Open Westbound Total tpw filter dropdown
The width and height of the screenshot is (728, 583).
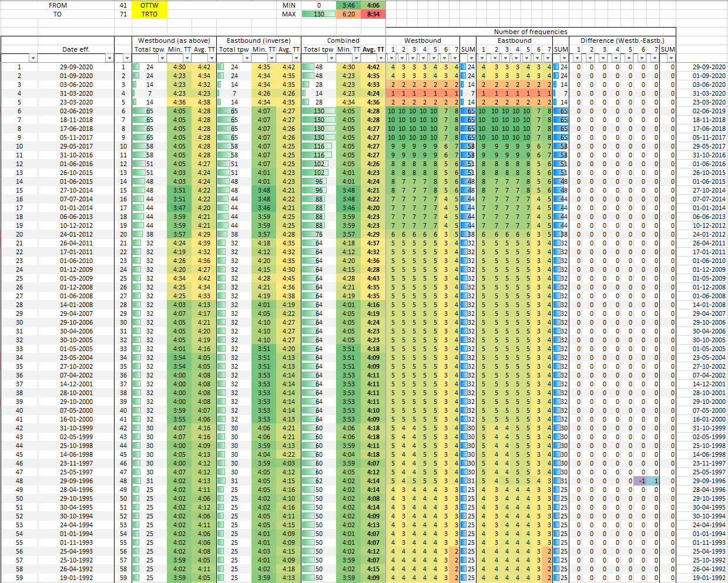pos(161,58)
